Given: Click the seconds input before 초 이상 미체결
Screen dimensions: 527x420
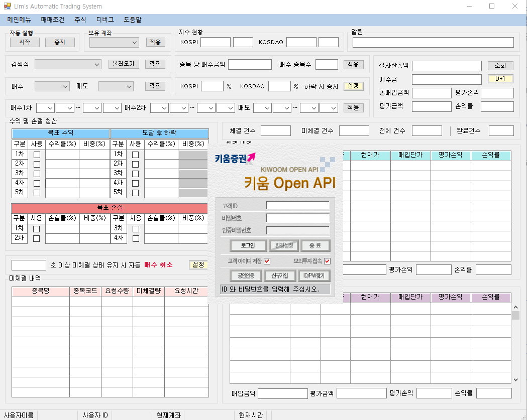Looking at the screenshot, I should (x=29, y=265).
